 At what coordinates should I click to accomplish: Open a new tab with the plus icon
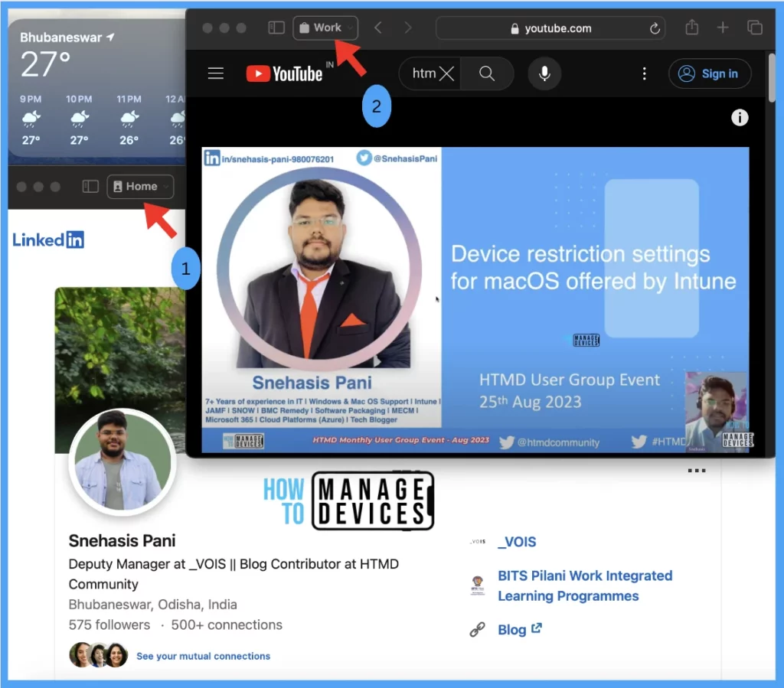723,28
